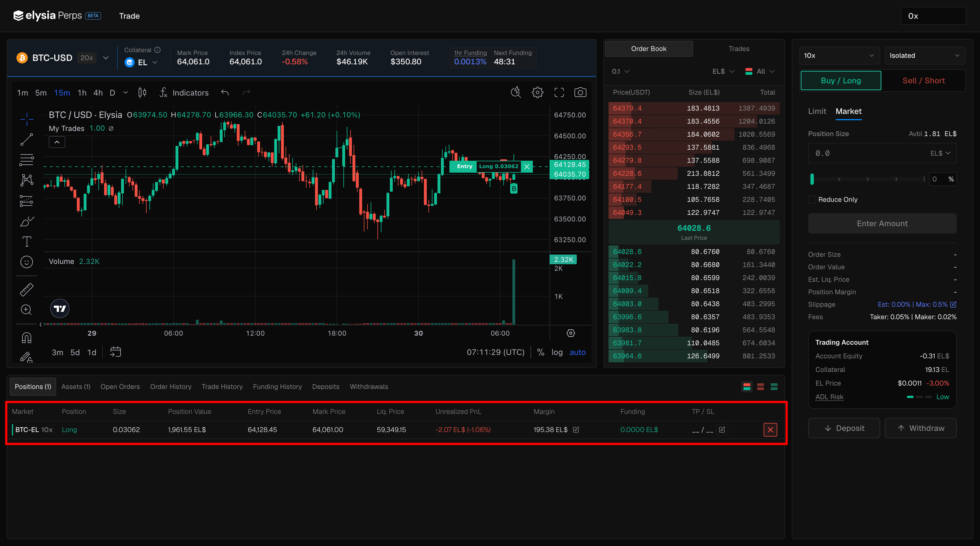Select the Buy / Long button
This screenshot has height=546, width=980.
tap(841, 81)
